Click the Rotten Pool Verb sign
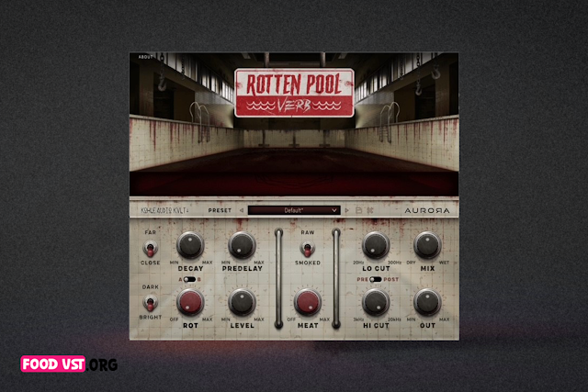 (294, 93)
